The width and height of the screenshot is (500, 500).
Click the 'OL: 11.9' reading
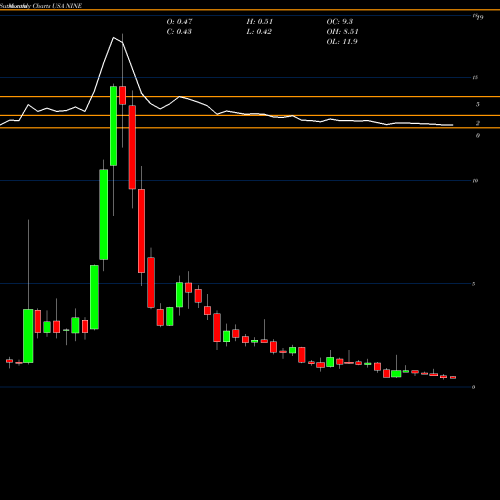click(x=342, y=42)
